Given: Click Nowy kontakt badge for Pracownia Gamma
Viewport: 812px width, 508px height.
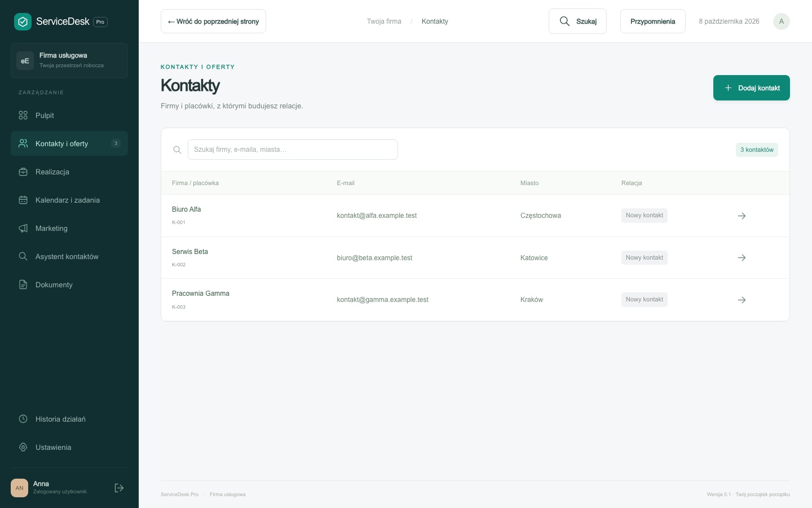Looking at the screenshot, I should click(645, 300).
